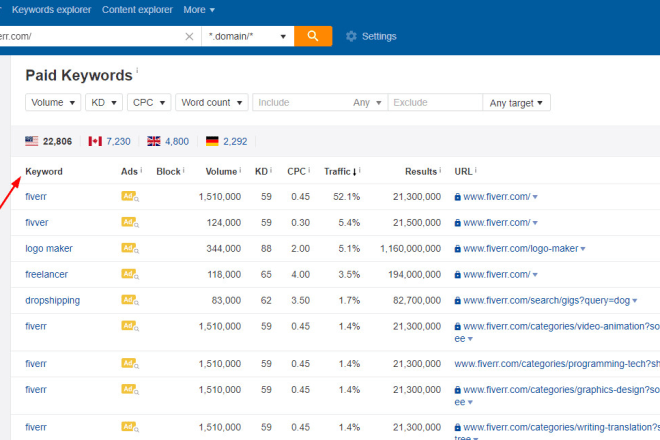
Task: Expand URL dropdown arrow for query=dog URL
Action: click(x=635, y=301)
